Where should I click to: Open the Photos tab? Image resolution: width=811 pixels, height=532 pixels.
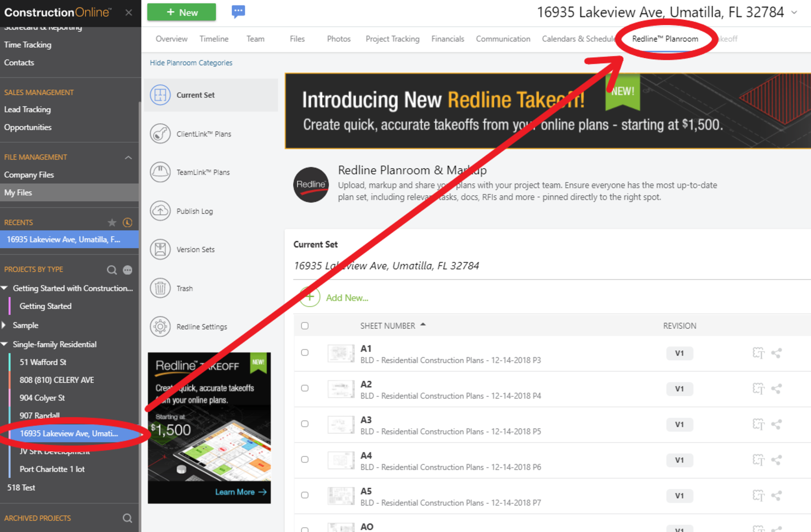[x=339, y=39]
